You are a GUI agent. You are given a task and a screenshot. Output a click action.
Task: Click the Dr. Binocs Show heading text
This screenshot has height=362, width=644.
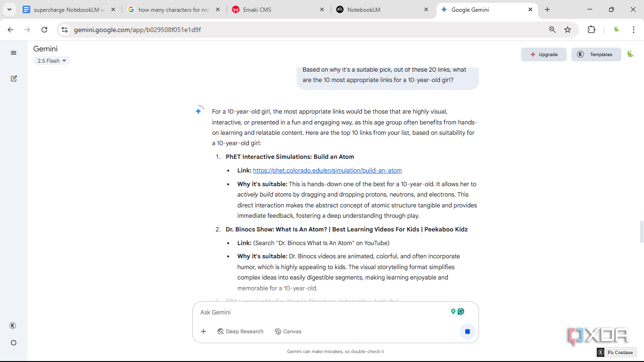pyautogui.click(x=347, y=229)
